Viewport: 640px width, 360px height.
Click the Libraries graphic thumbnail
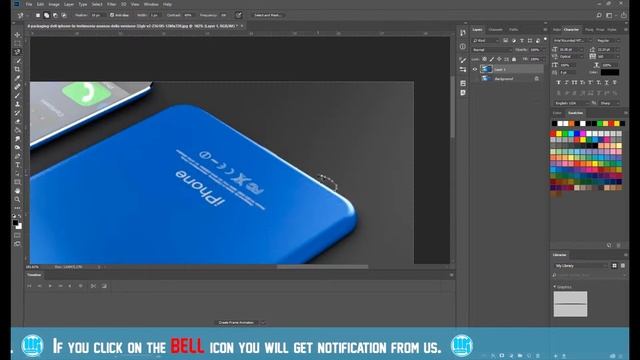pos(570,304)
